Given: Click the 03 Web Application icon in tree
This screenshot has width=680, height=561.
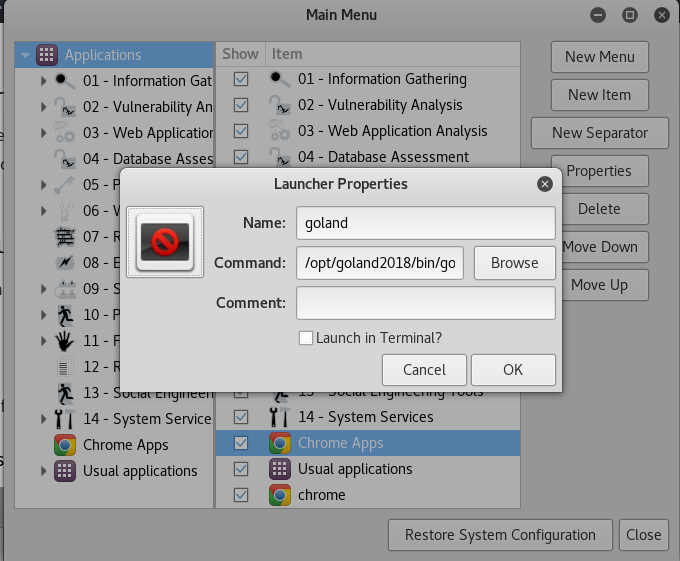Looking at the screenshot, I should pos(65,133).
